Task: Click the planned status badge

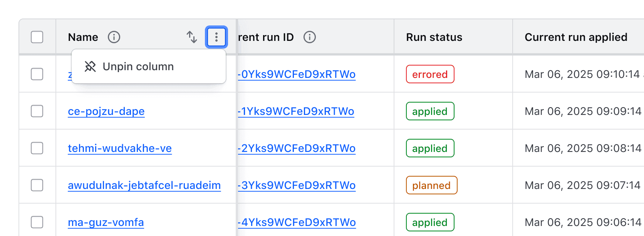Action: coord(431,185)
